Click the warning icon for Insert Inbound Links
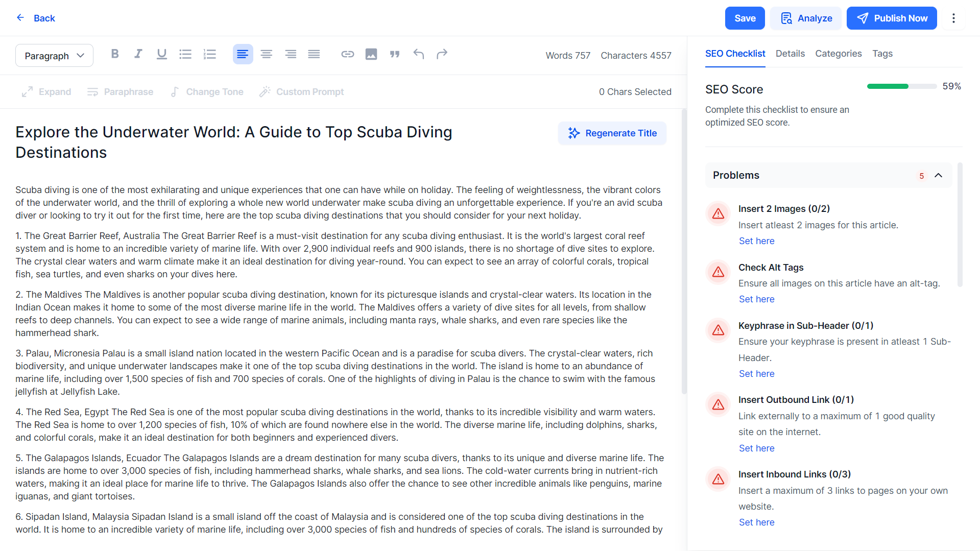The width and height of the screenshot is (980, 551). (718, 479)
